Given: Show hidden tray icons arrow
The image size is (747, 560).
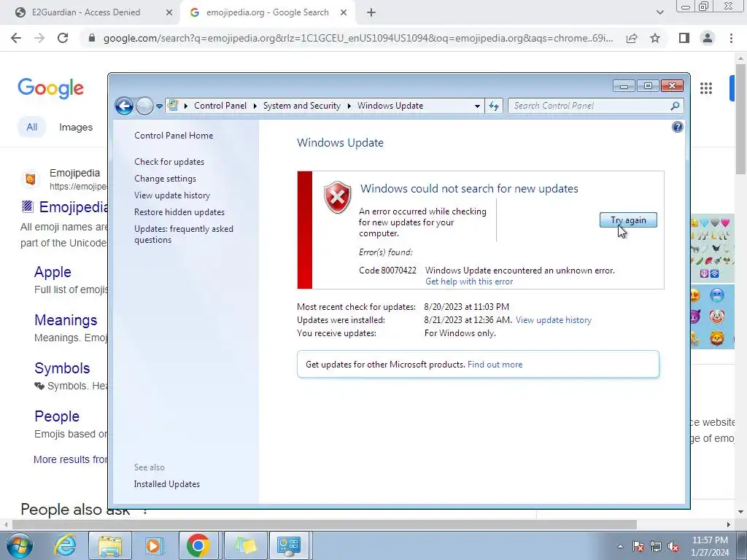Looking at the screenshot, I should [x=620, y=547].
